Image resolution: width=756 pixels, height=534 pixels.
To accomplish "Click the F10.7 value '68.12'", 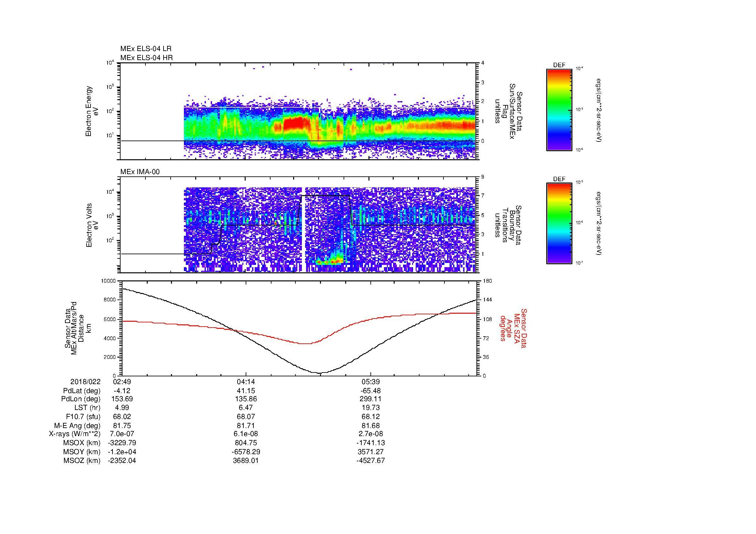I will [x=371, y=416].
